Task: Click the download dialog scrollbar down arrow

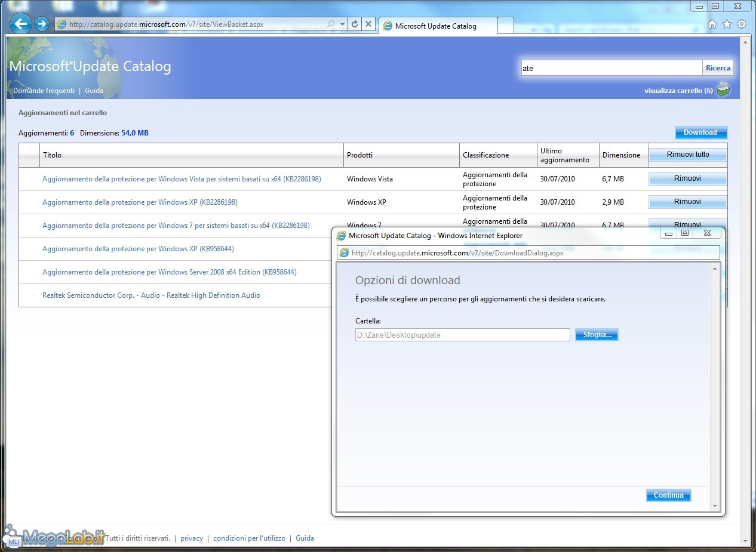Action: pyautogui.click(x=715, y=506)
